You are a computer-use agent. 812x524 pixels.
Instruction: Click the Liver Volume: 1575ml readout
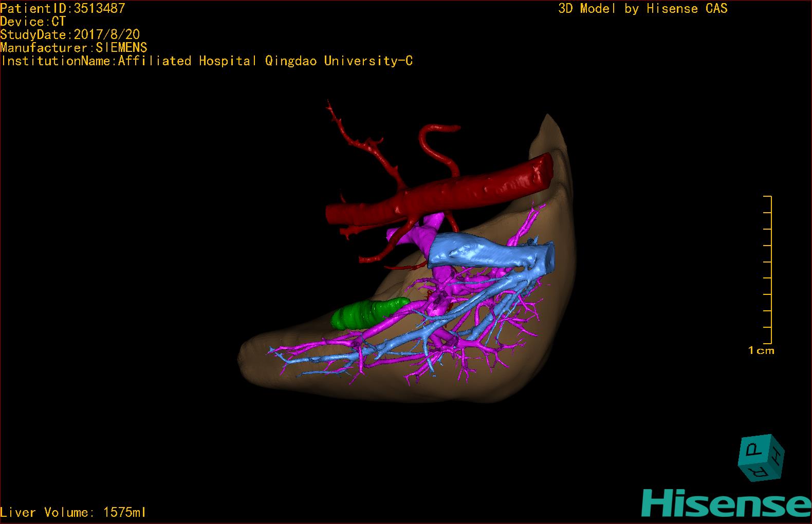click(x=73, y=512)
